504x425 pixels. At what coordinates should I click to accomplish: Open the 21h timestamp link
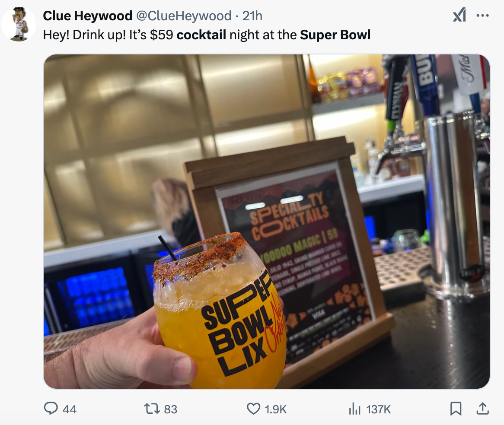tap(252, 16)
